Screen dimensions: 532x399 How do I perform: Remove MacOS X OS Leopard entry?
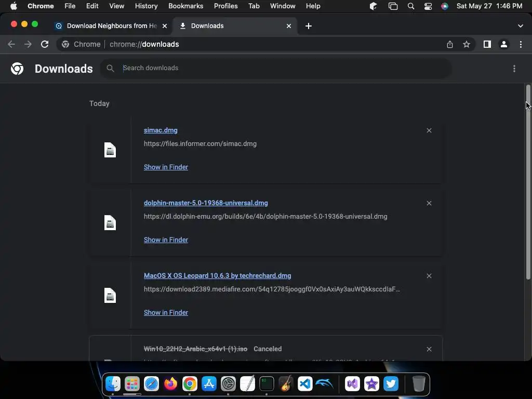[429, 276]
